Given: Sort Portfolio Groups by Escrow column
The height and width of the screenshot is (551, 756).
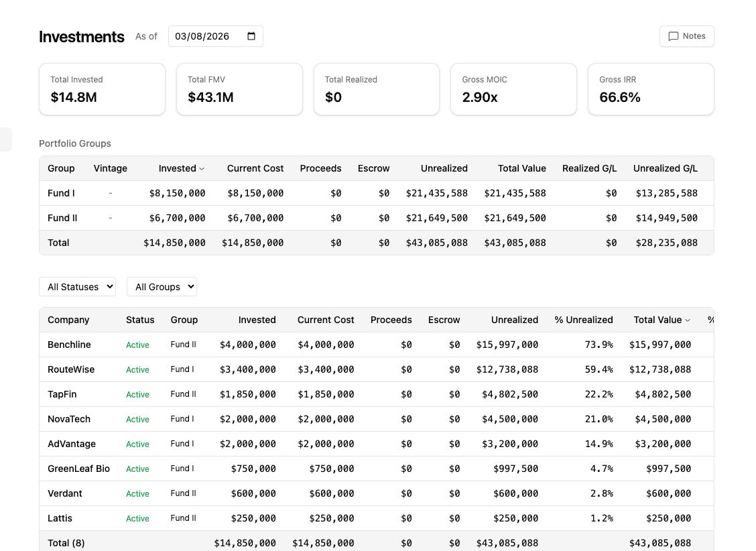Looking at the screenshot, I should point(374,168).
